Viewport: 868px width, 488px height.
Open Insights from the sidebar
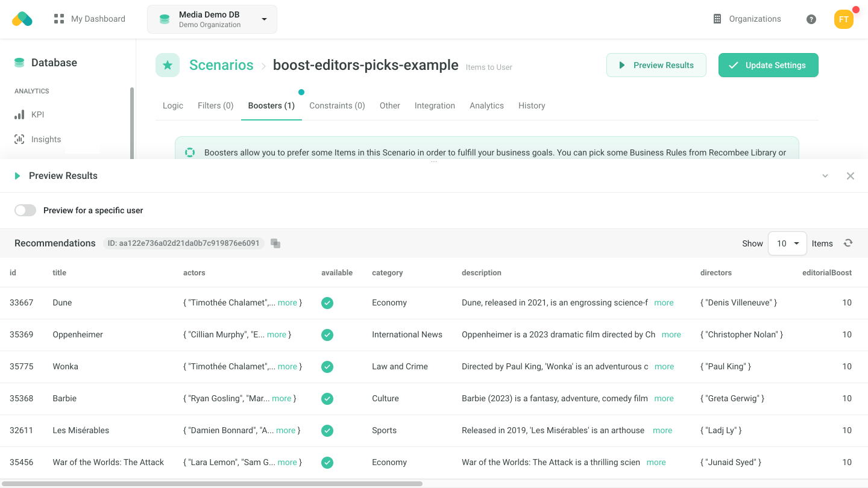pos(46,139)
